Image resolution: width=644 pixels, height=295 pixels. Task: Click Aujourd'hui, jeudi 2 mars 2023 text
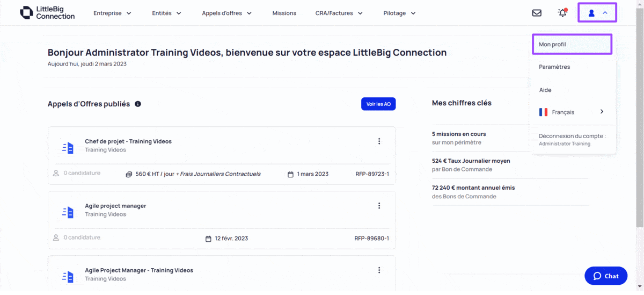87,64
